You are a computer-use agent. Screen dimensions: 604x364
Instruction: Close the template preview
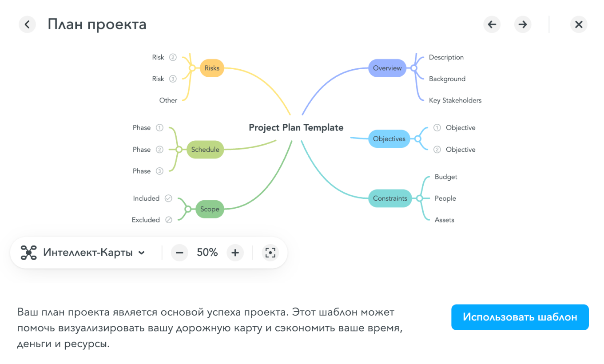pos(579,24)
